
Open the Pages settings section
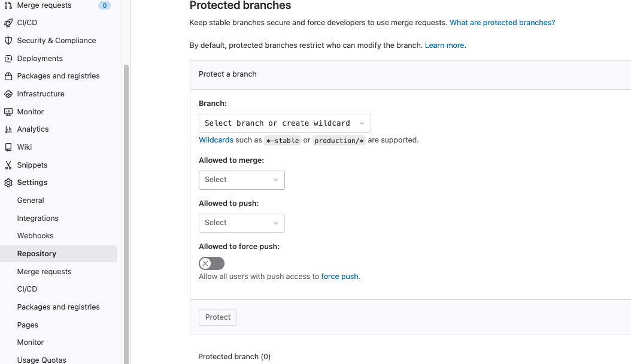(27, 324)
